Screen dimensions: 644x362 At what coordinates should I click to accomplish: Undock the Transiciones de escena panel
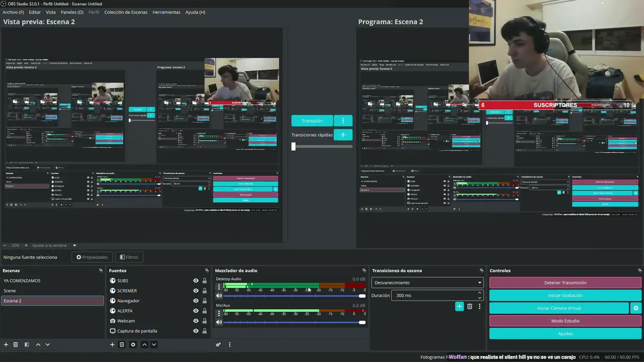481,270
